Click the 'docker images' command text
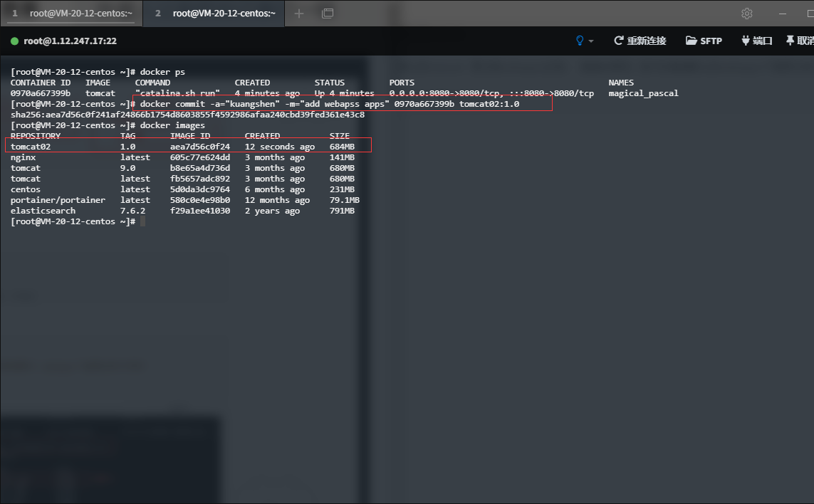 [x=172, y=125]
